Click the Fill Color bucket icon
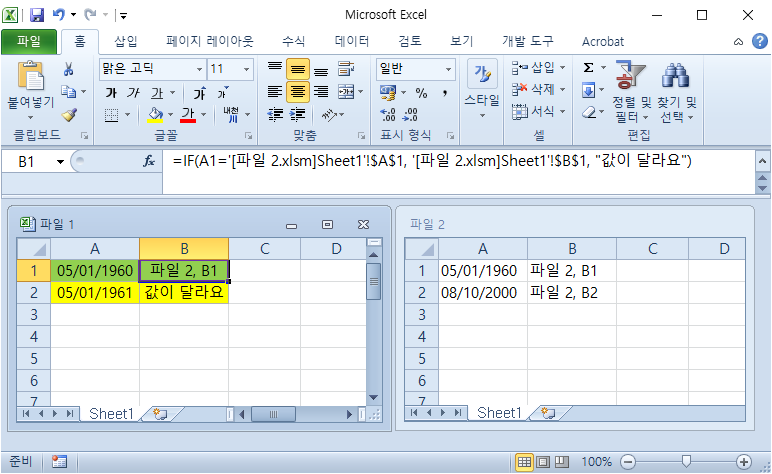The height and width of the screenshot is (474, 772). pyautogui.click(x=156, y=115)
